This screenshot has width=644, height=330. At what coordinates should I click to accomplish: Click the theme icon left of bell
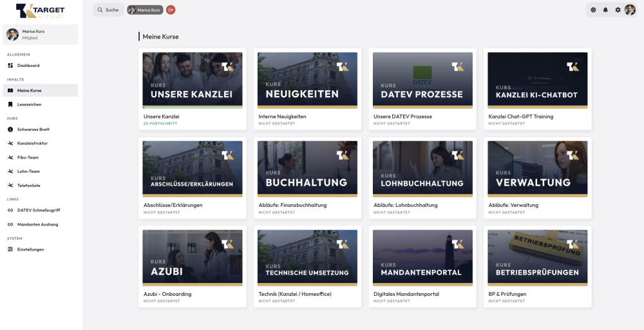(593, 10)
